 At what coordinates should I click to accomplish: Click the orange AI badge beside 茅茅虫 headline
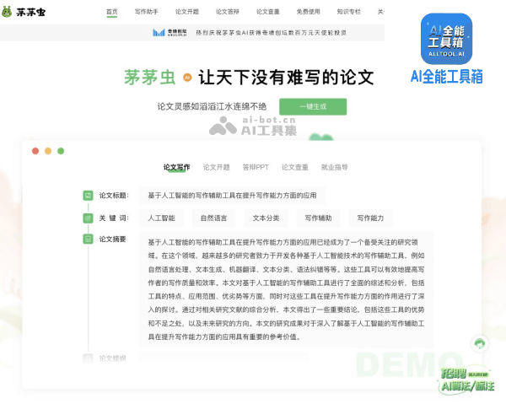tap(187, 78)
